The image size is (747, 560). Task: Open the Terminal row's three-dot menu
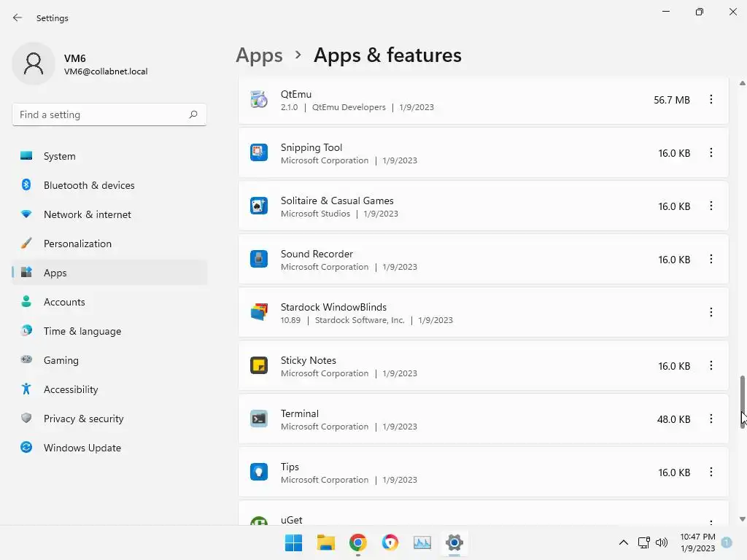tap(711, 419)
